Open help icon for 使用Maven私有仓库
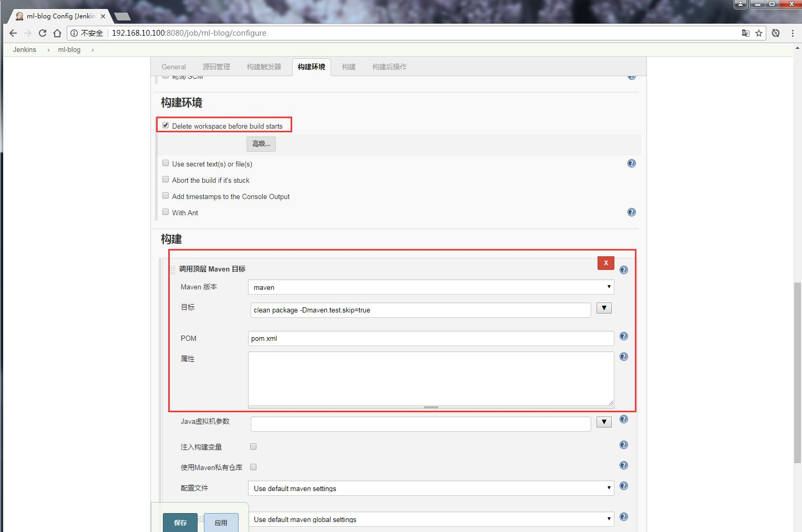Viewport: 802px width, 532px height. [x=624, y=465]
